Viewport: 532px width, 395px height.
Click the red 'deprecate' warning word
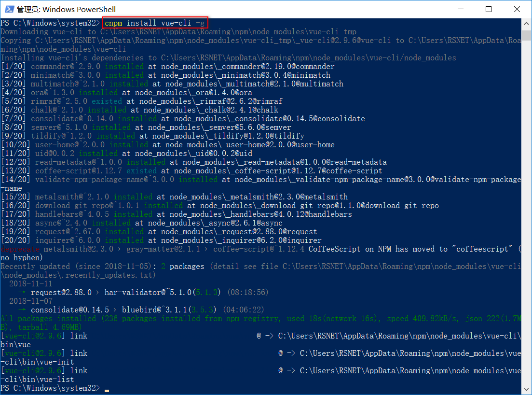point(20,249)
